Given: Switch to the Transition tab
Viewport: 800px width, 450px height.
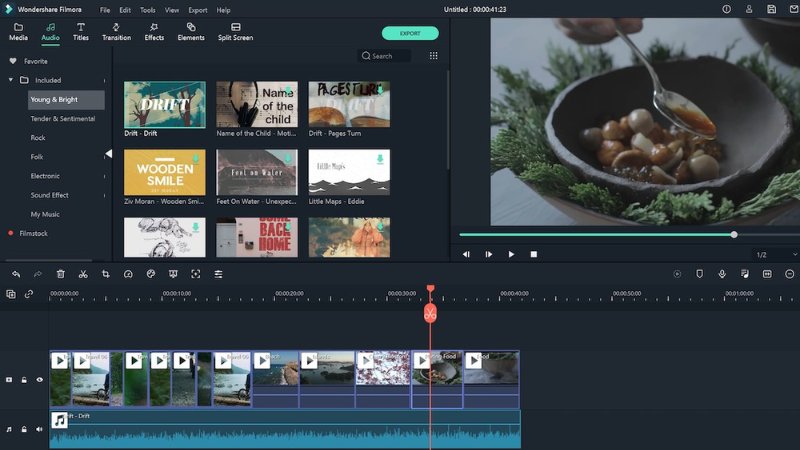Looking at the screenshot, I should coord(116,32).
